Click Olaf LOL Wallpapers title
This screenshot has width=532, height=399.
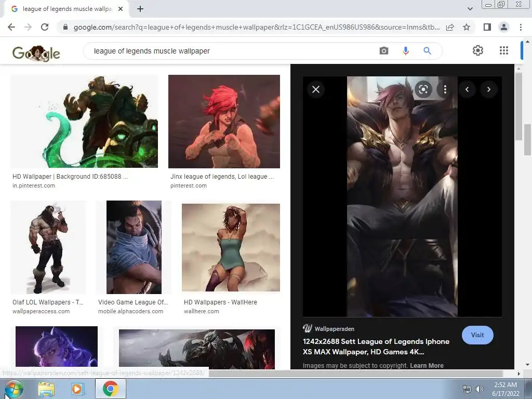(x=48, y=302)
